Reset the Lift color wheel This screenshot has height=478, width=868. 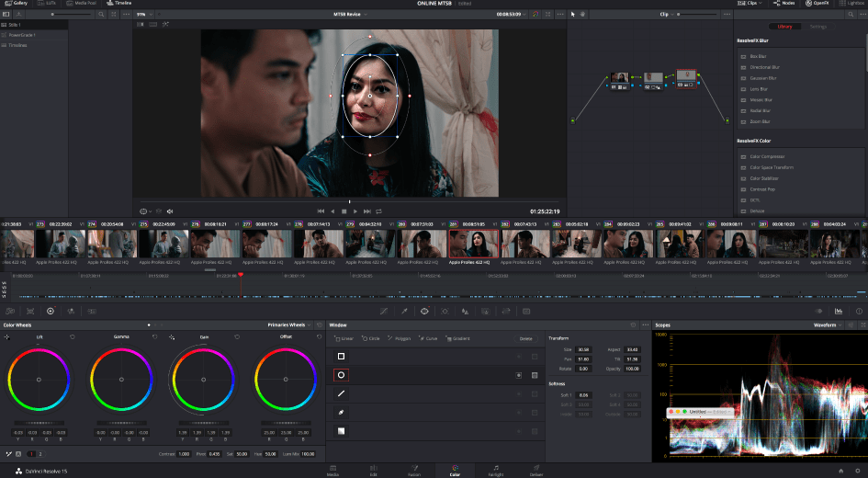(72, 337)
